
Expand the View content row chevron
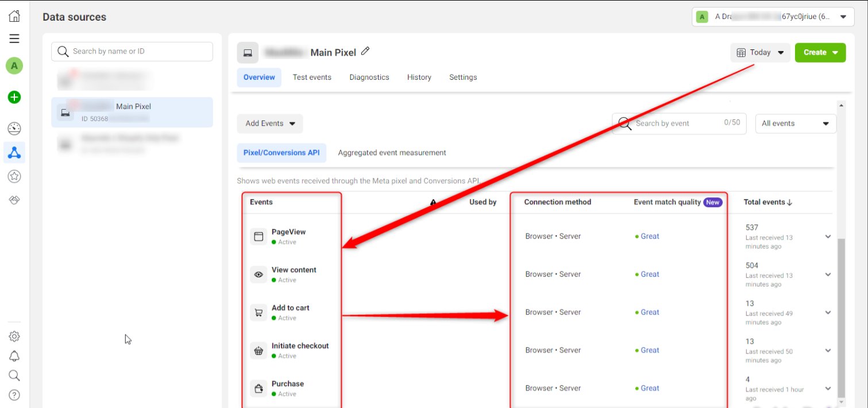pyautogui.click(x=828, y=274)
